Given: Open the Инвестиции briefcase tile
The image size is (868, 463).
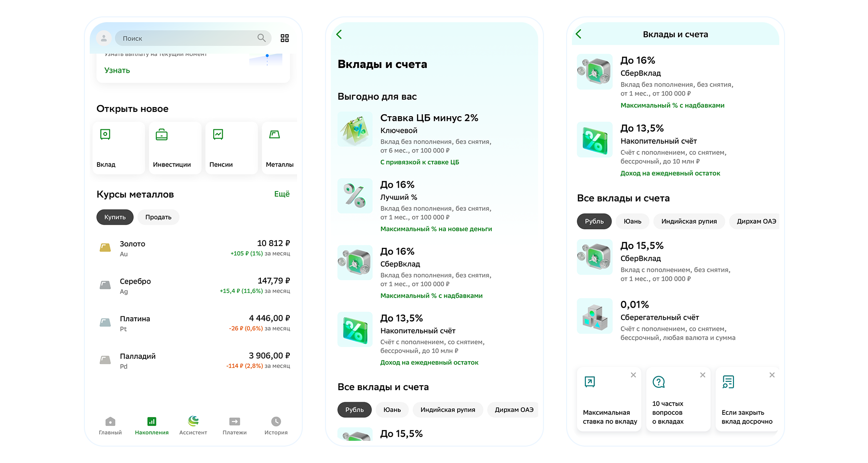Looking at the screenshot, I should click(x=175, y=148).
